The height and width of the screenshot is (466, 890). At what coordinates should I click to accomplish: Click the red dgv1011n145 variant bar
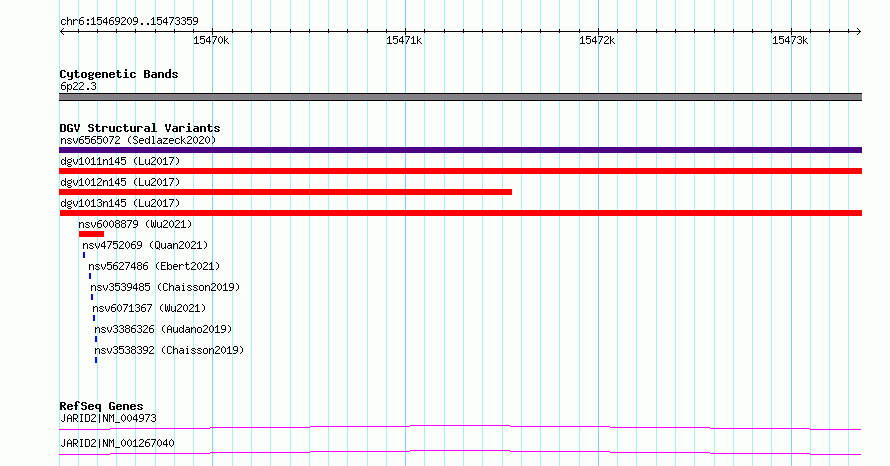pyautogui.click(x=460, y=171)
